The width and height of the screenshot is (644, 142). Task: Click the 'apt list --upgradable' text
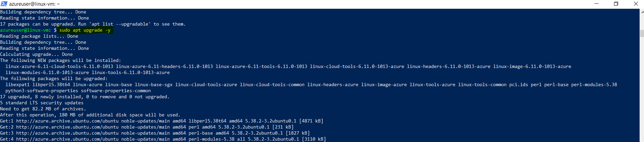click(120, 24)
